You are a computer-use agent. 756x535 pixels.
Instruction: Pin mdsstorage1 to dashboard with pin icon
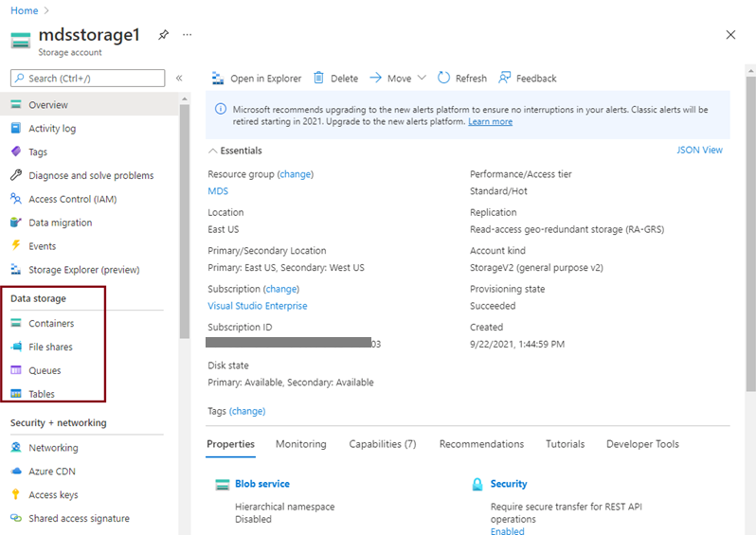[x=164, y=35]
